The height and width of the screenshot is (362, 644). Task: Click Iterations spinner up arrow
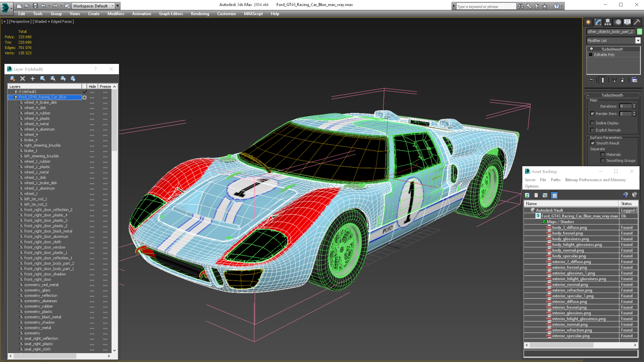coord(634,105)
